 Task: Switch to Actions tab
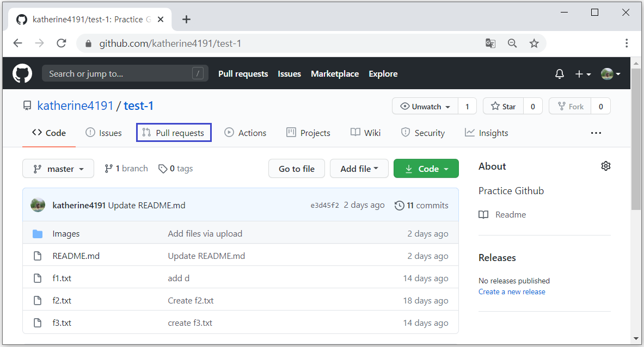coord(245,133)
